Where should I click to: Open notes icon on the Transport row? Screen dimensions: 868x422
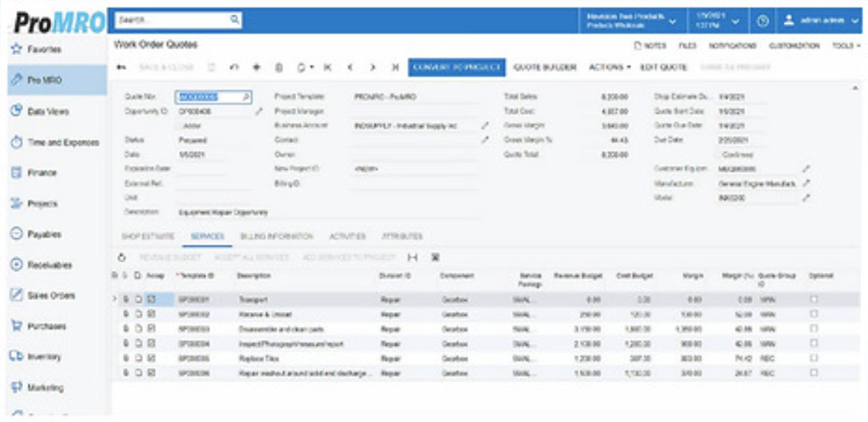138,299
